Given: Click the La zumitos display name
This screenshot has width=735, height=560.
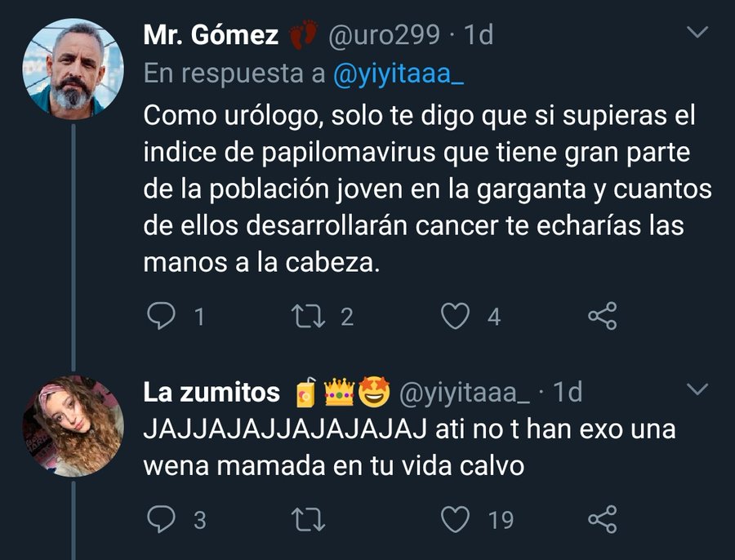Looking at the screenshot, I should tap(211, 393).
